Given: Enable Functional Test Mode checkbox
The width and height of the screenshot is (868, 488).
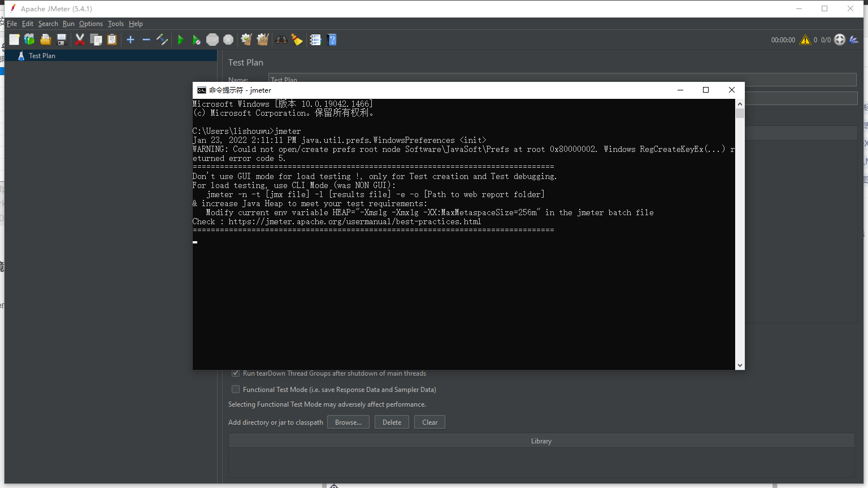Looking at the screenshot, I should (x=236, y=389).
